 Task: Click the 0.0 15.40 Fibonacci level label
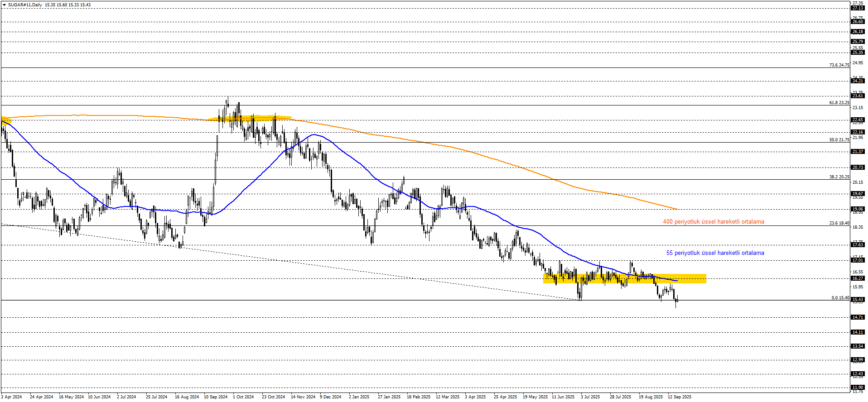click(840, 298)
